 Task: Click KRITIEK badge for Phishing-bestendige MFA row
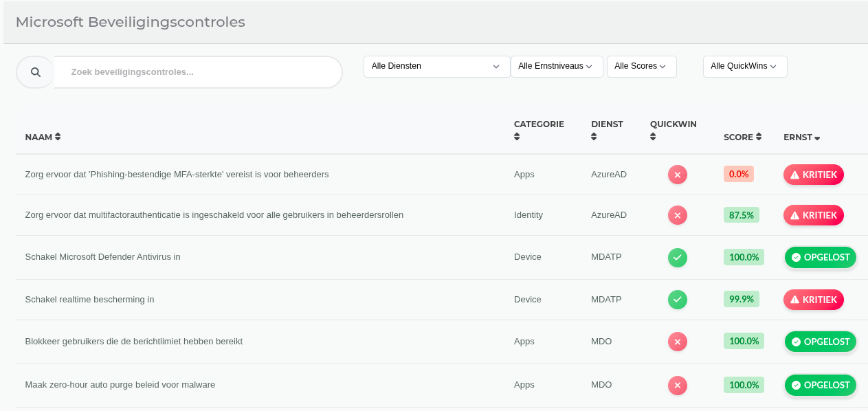click(813, 175)
